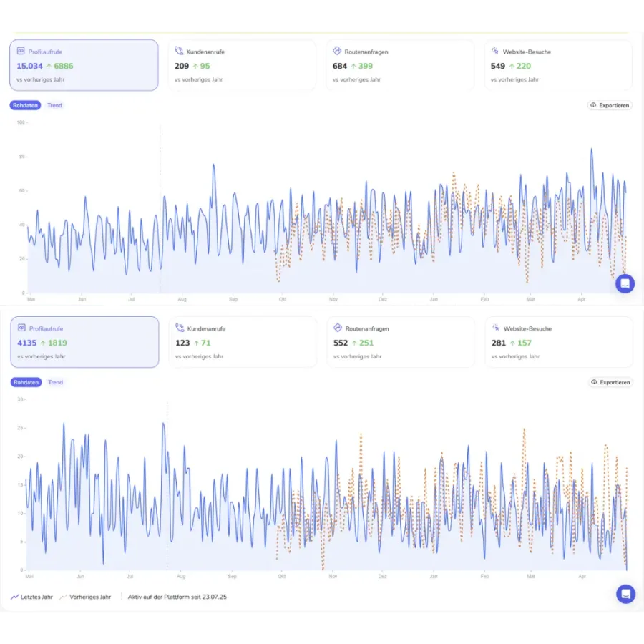Click the cursor icon in lower Website-Besuche card
Image resolution: width=644 pixels, height=644 pixels.
pyautogui.click(x=496, y=328)
